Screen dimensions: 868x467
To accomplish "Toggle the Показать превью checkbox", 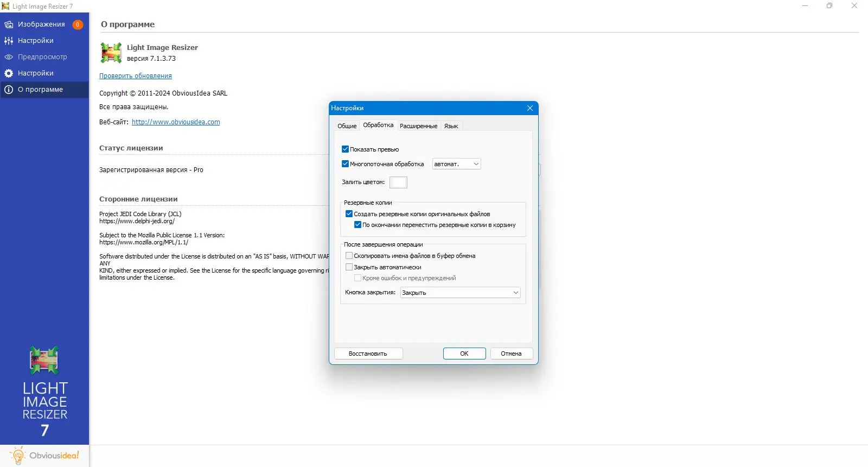I will coord(345,149).
